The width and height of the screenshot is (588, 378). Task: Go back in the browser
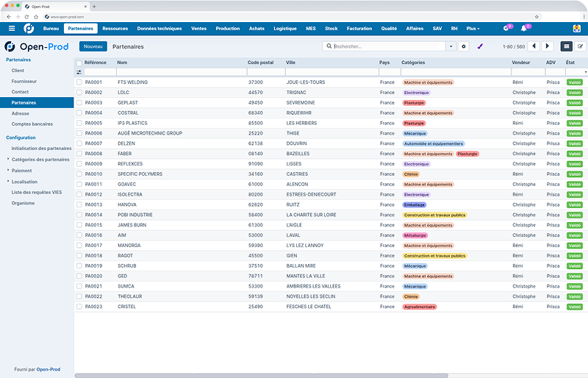(9, 17)
